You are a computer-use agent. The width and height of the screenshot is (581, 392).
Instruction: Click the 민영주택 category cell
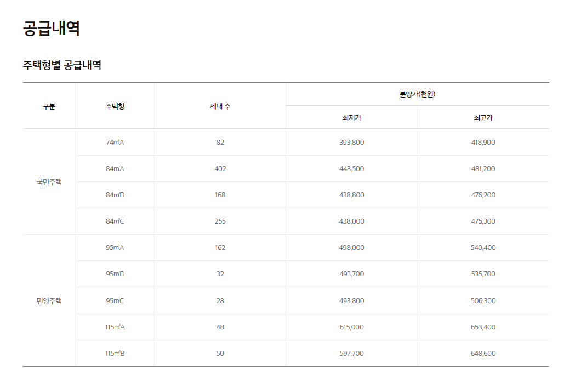coord(48,300)
